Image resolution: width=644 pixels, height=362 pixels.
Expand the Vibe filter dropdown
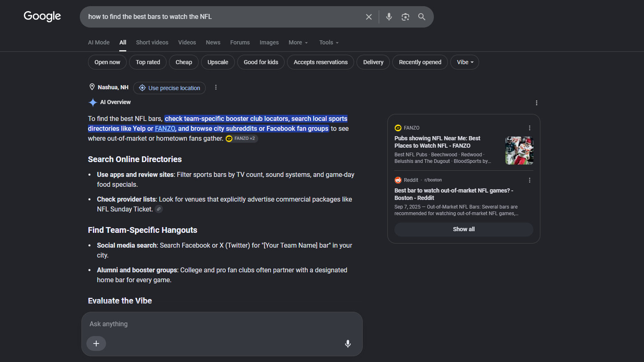point(465,62)
